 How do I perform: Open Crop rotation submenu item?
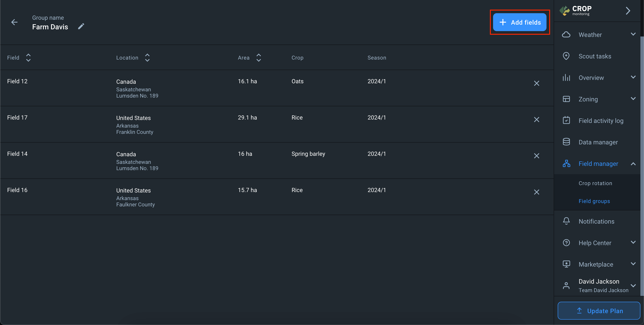(595, 183)
